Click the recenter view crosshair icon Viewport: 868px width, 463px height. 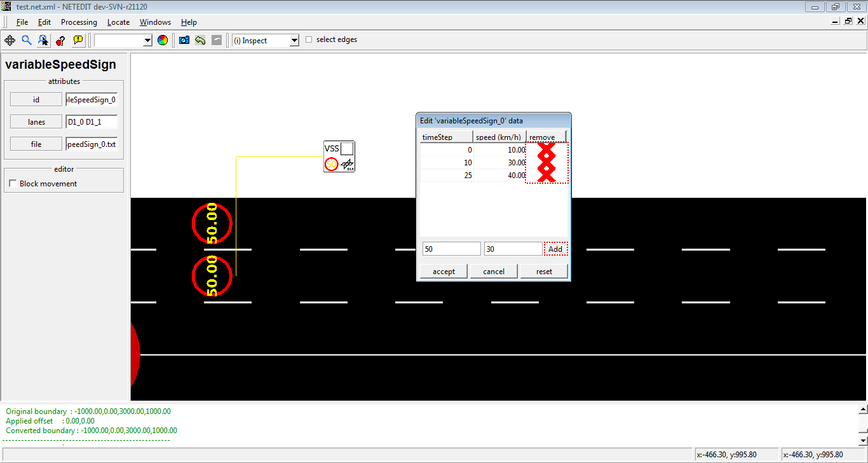click(x=10, y=40)
